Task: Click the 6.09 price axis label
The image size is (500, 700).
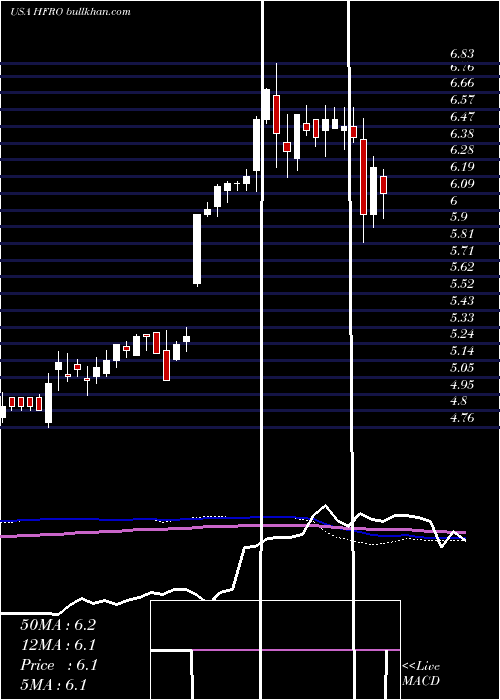Action: click(462, 184)
